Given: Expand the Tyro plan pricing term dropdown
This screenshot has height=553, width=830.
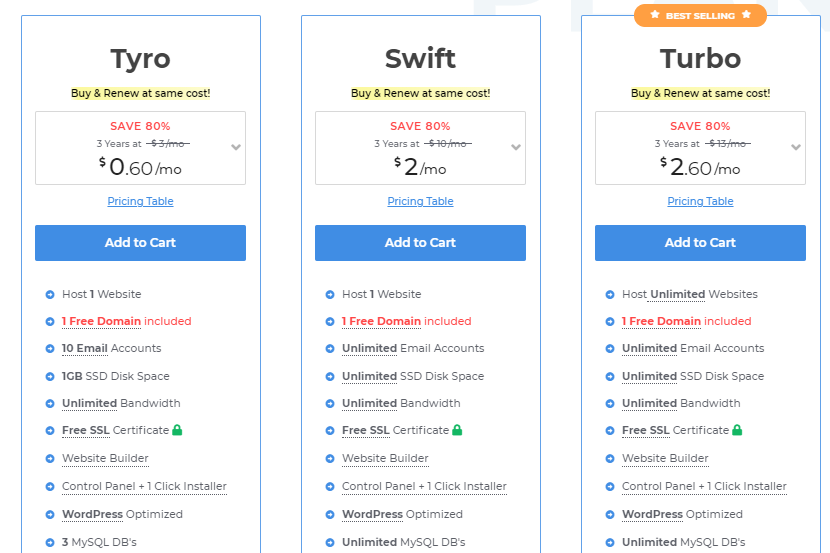Looking at the screenshot, I should click(x=236, y=147).
